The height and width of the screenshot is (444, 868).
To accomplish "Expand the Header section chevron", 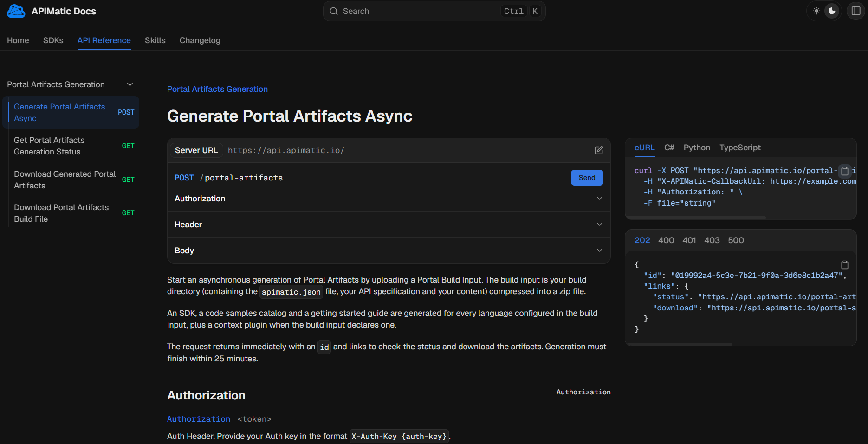I will pyautogui.click(x=599, y=225).
